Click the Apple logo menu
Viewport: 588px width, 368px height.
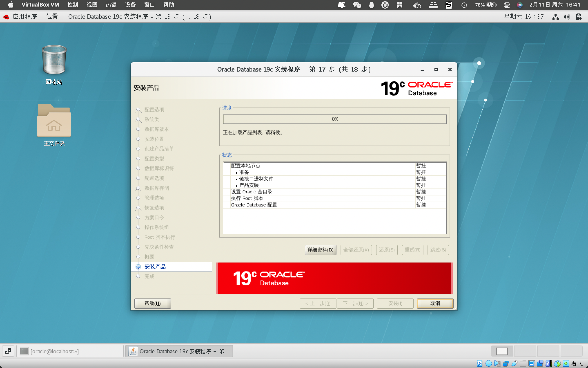point(11,5)
